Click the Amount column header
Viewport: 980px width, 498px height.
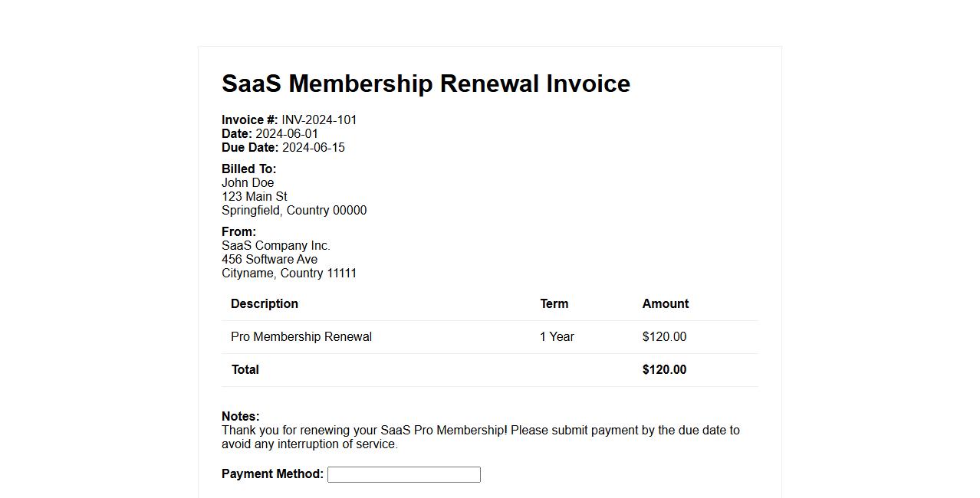(665, 303)
